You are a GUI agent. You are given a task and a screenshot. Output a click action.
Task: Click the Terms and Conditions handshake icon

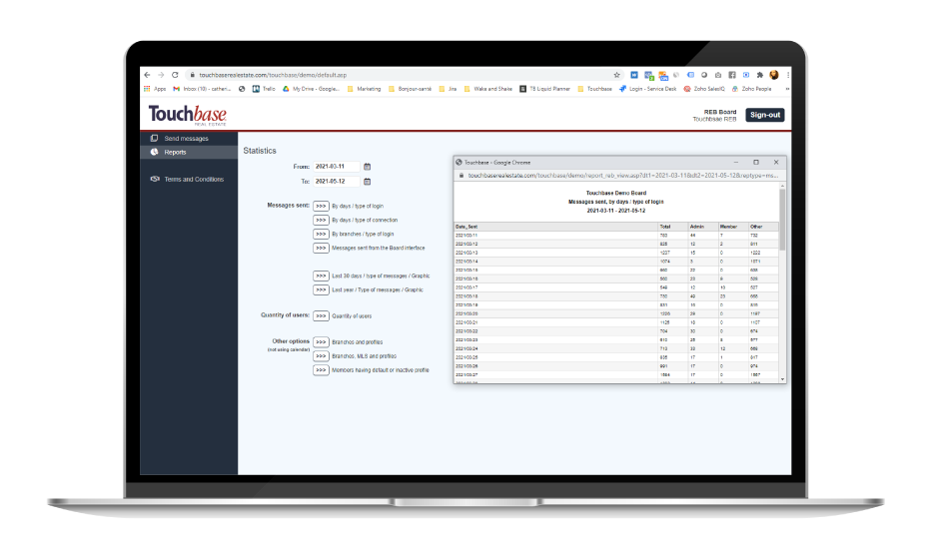pos(155,179)
